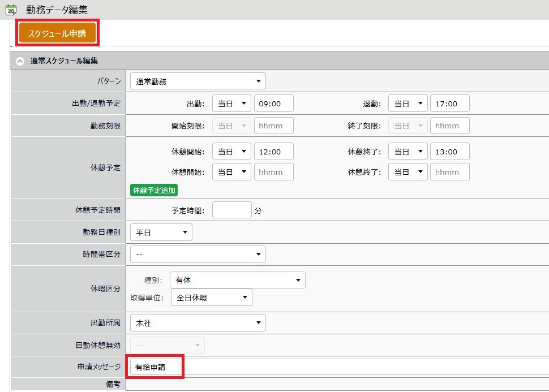The height and width of the screenshot is (392, 549).
Task: Click the green 休憩予定追加 button
Action: click(154, 190)
